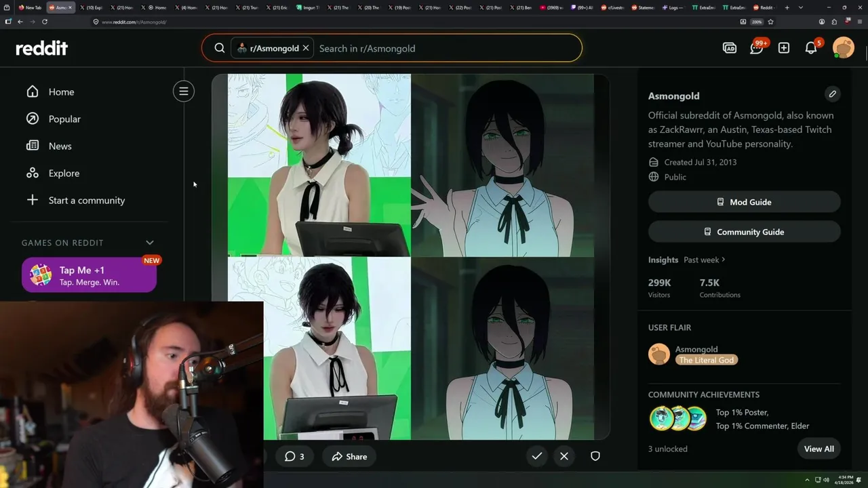Click the community achievement badges
868x488 pixels.
click(x=678, y=418)
